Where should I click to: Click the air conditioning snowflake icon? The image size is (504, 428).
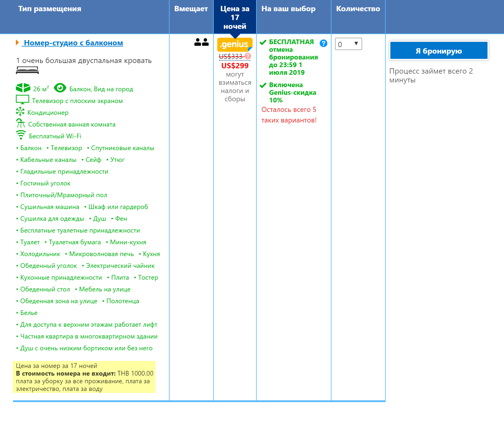tap(20, 111)
